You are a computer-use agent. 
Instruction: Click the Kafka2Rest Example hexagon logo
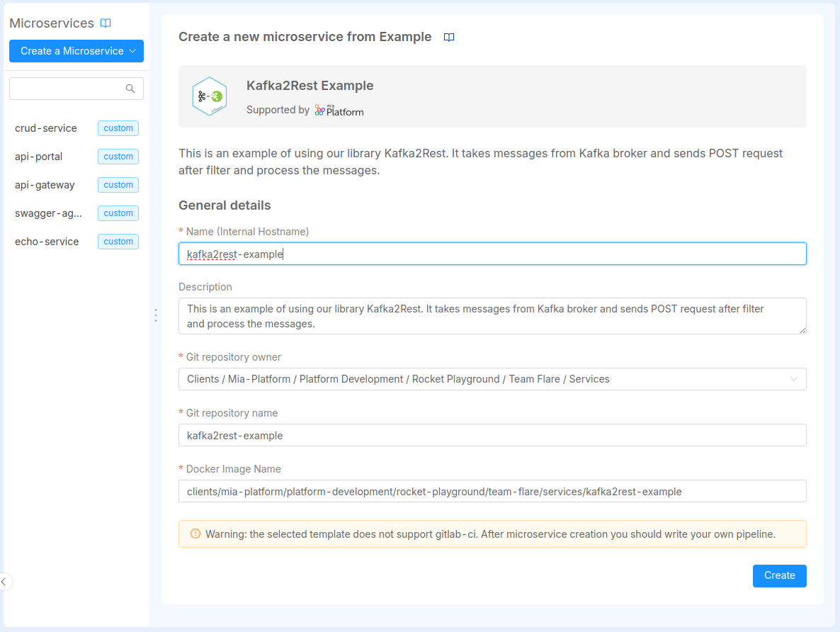pyautogui.click(x=210, y=96)
